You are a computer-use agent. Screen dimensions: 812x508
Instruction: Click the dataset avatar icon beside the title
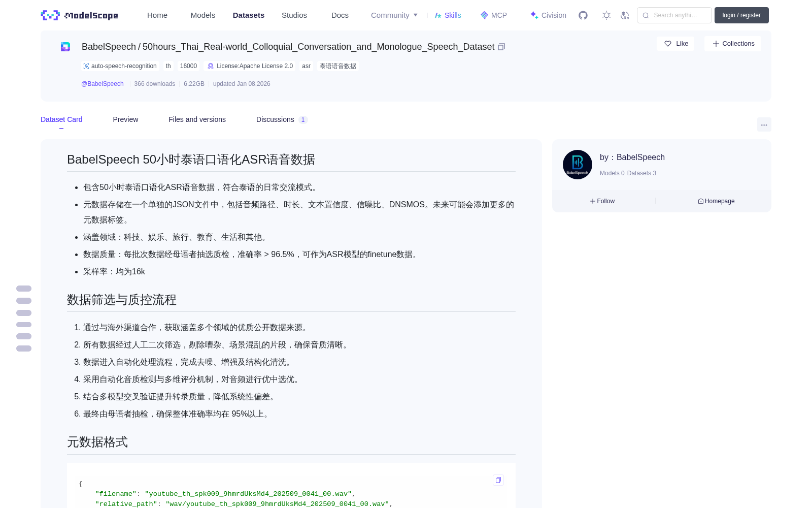click(65, 47)
